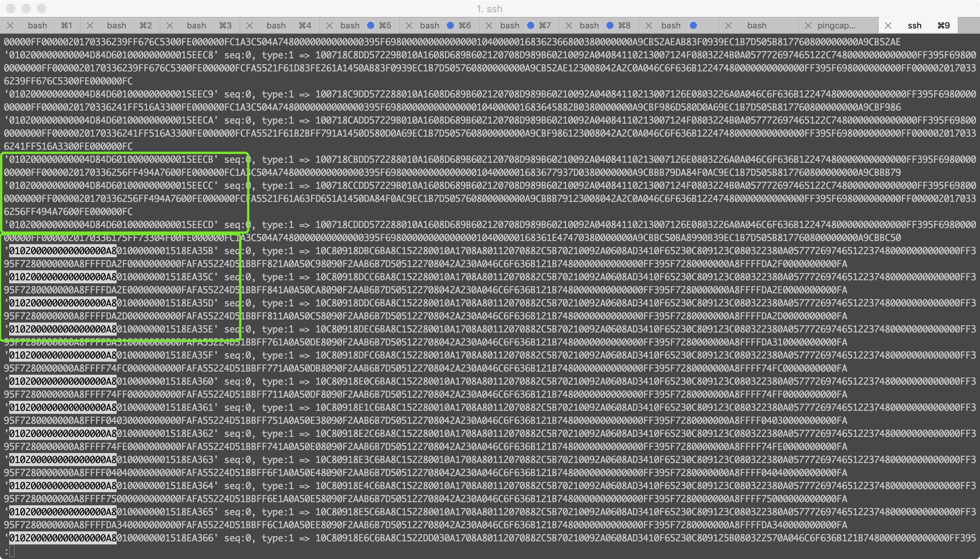
Task: Close the active ssh ⌘9 tab
Action: [888, 26]
